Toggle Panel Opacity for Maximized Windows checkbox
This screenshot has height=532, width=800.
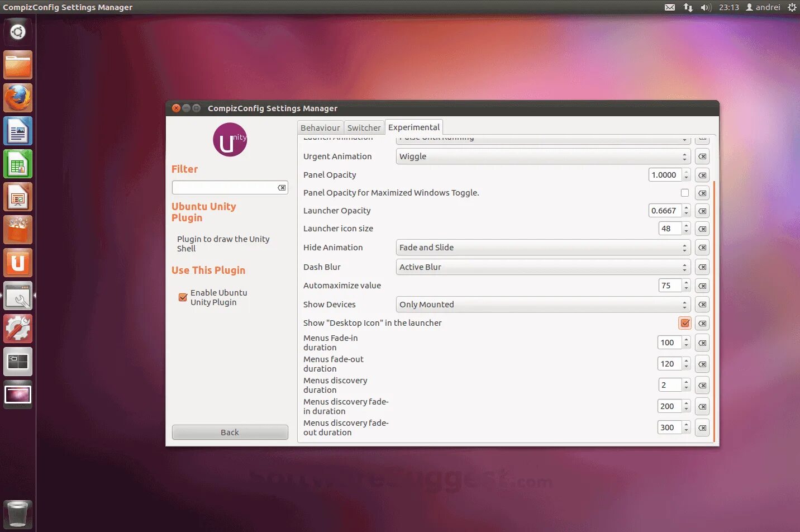(685, 193)
